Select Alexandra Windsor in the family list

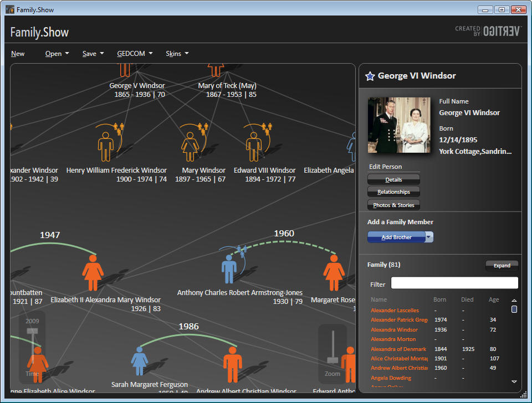point(394,329)
